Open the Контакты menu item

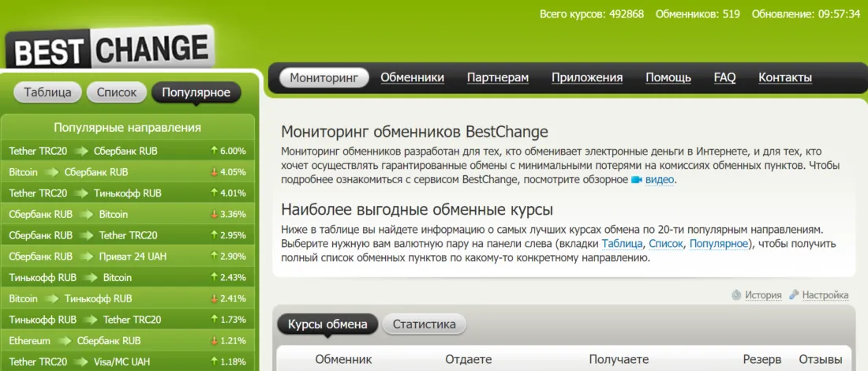[785, 77]
